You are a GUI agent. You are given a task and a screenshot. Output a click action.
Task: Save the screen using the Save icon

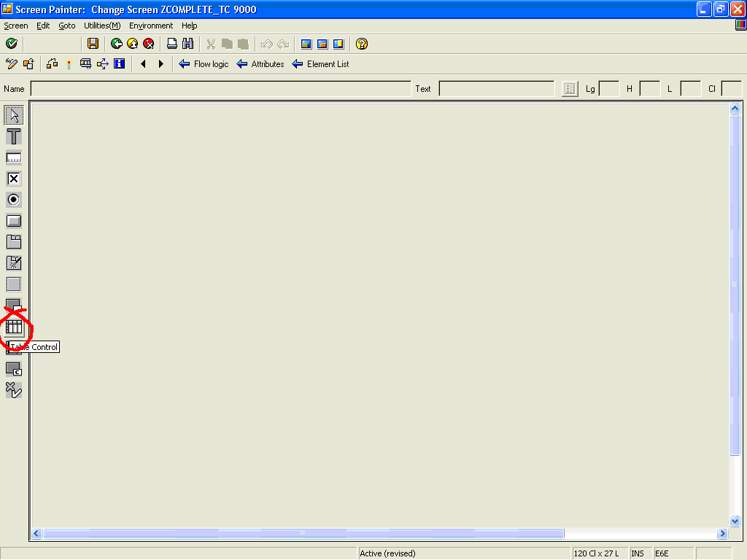click(x=93, y=44)
